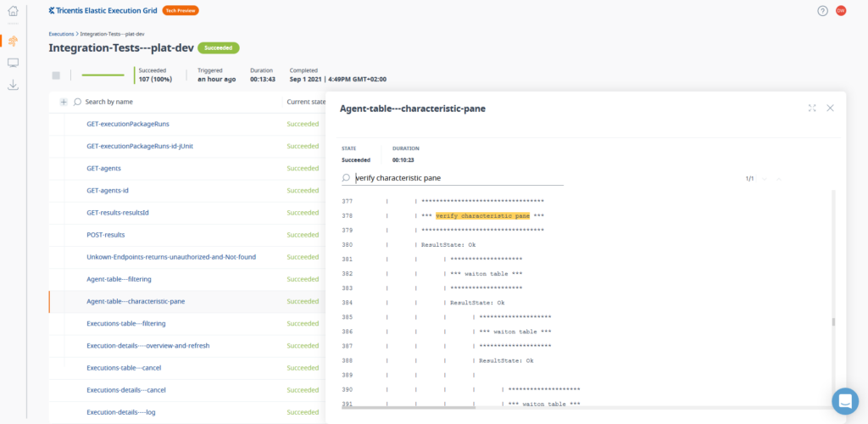Click the 00:10:23 duration in panel
This screenshot has height=424, width=868.
(403, 160)
